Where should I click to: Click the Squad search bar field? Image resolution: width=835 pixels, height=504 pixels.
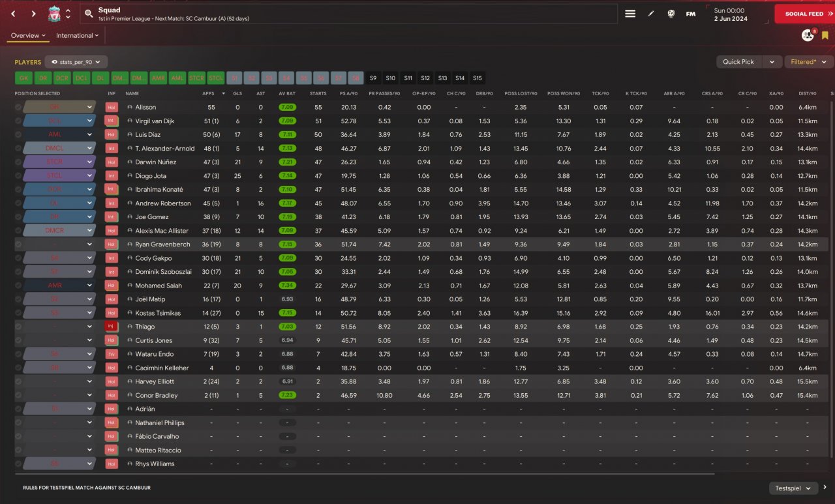click(349, 14)
